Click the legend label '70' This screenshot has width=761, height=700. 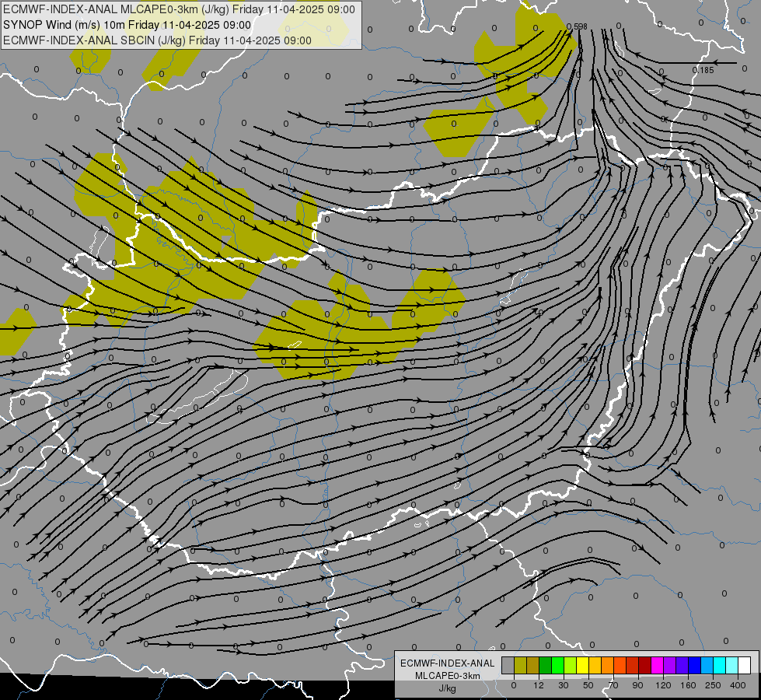tap(613, 685)
